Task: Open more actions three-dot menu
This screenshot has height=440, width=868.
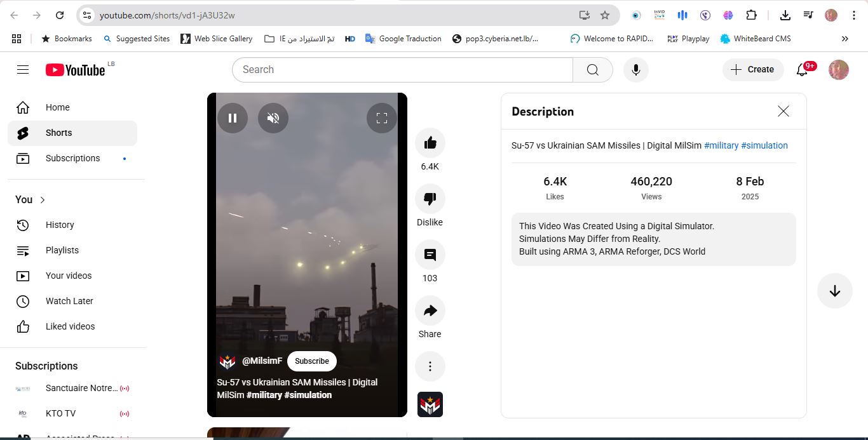Action: click(x=430, y=366)
